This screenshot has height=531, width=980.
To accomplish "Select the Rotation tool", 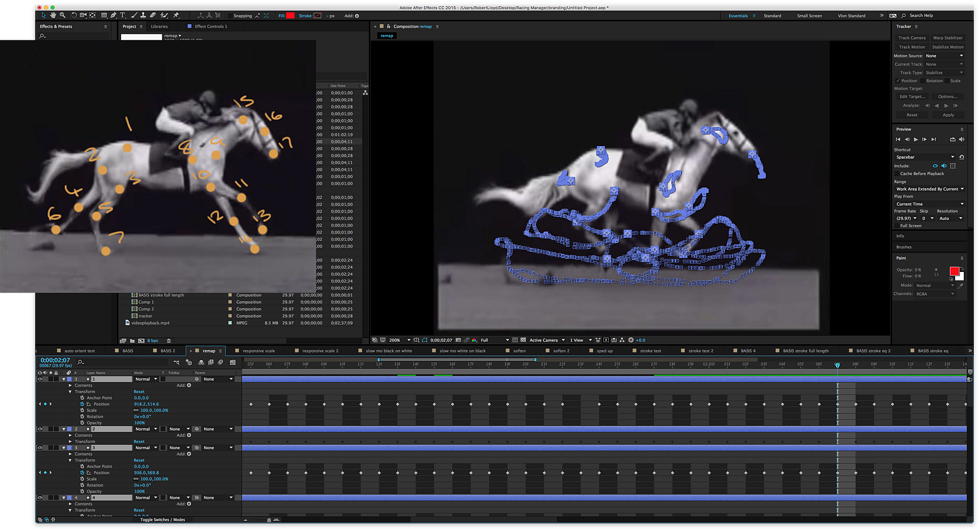I will click(x=74, y=15).
